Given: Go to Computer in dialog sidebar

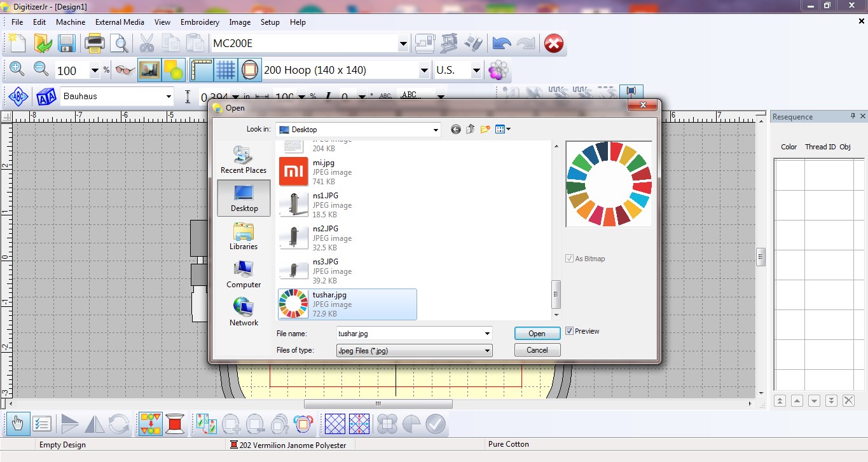Looking at the screenshot, I should 244,274.
